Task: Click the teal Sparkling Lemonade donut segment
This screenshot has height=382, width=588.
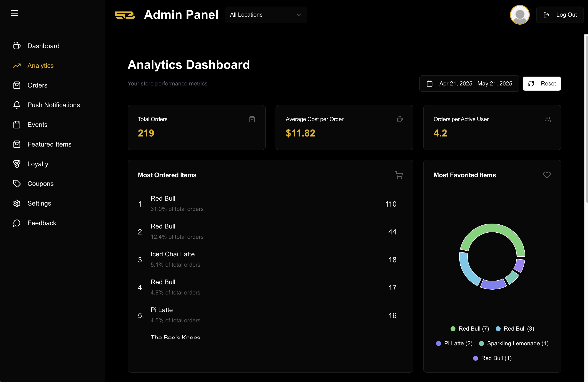Action: (512, 278)
